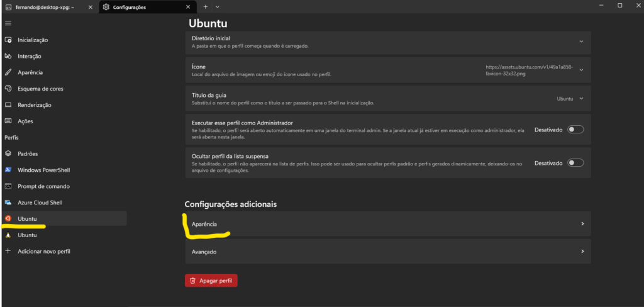Click the assets.ubuntu.com favicon URL text

click(529, 70)
